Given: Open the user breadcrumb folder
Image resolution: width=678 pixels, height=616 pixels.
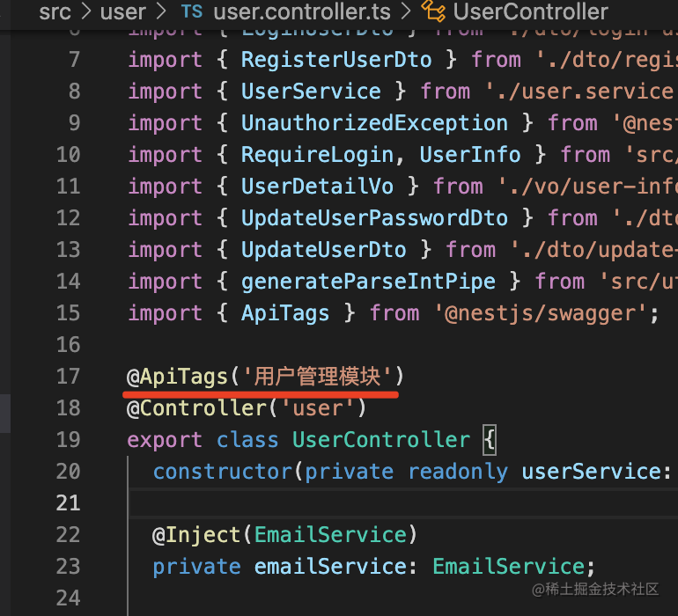Looking at the screenshot, I should tap(122, 11).
